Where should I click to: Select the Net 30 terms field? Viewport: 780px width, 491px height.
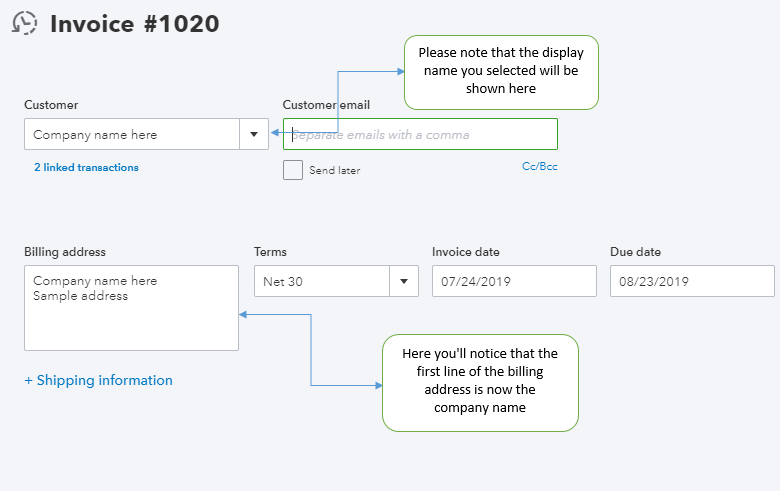(x=321, y=281)
